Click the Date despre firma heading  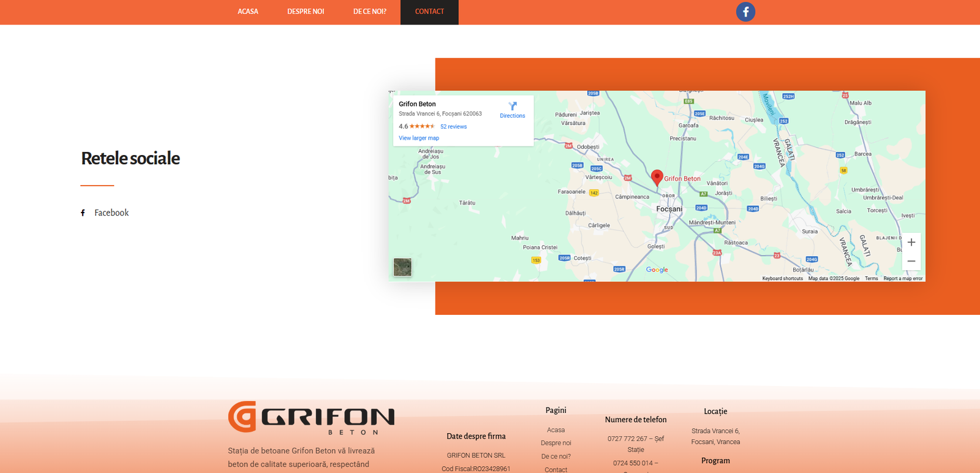(x=476, y=436)
